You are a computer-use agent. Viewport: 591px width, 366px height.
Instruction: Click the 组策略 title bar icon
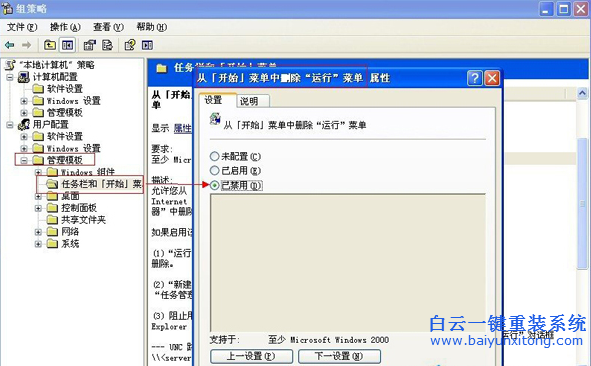click(7, 8)
